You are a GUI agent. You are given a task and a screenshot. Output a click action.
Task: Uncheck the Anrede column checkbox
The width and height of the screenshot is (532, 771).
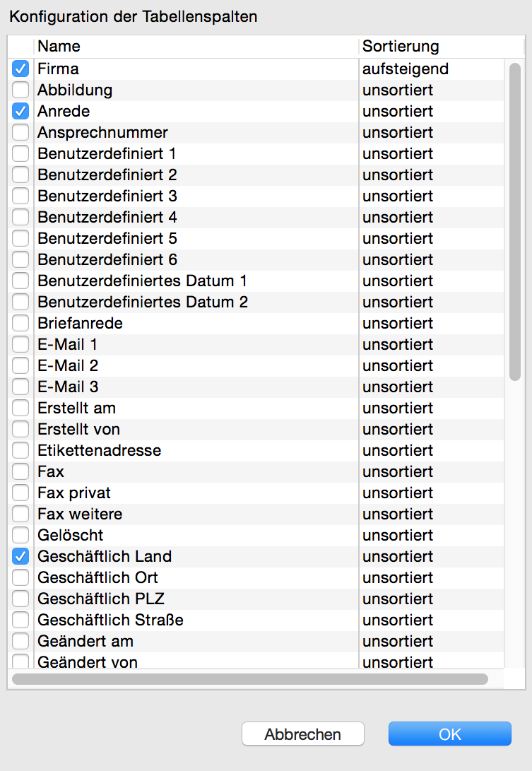[20, 111]
